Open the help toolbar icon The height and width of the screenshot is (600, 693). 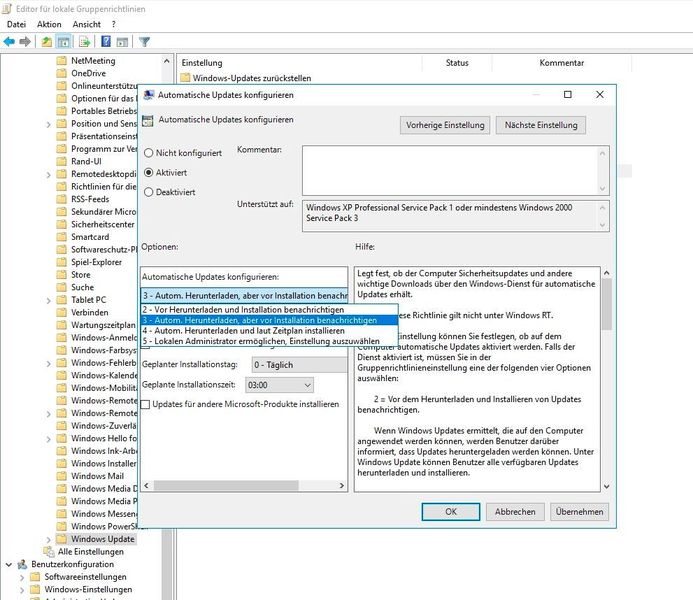click(106, 42)
